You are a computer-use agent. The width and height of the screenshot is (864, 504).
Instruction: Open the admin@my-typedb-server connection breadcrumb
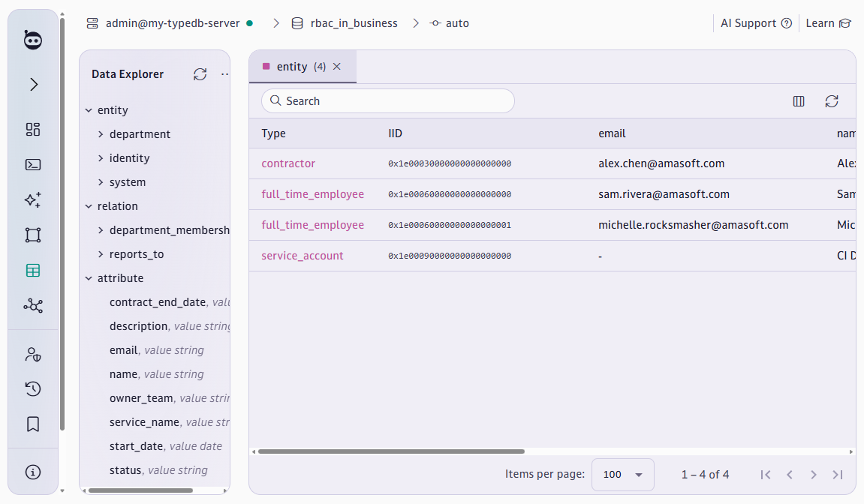[173, 23]
